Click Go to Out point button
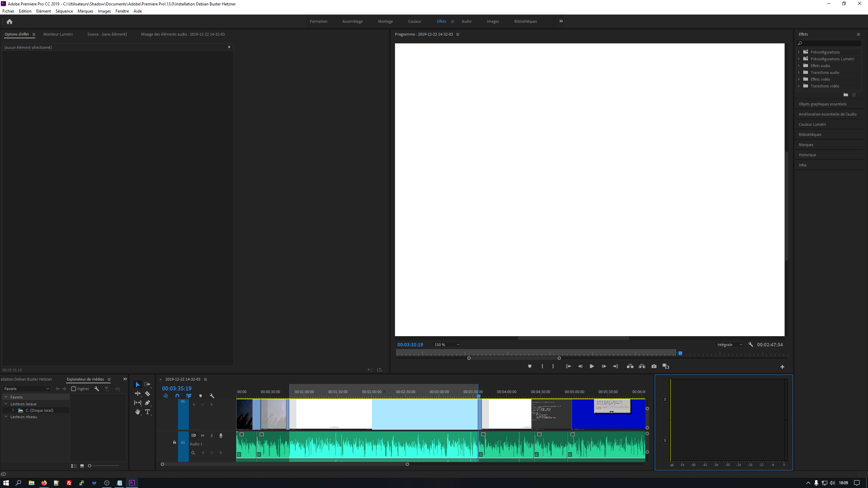The width and height of the screenshot is (868, 488). [x=615, y=366]
